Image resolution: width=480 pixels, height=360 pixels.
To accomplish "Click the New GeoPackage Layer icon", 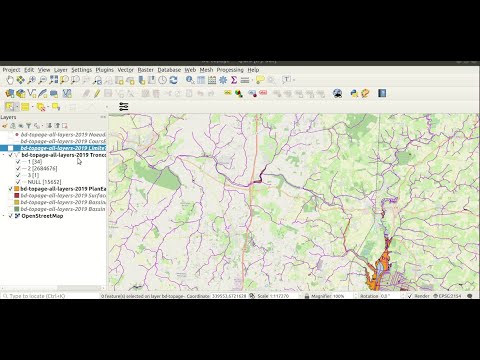I will click(21, 94).
